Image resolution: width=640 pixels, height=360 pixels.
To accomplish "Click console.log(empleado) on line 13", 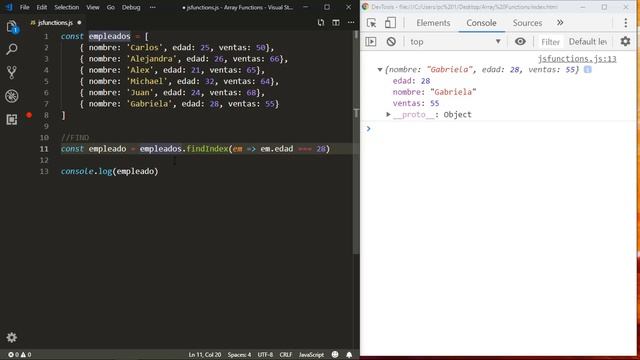I will pyautogui.click(x=109, y=171).
